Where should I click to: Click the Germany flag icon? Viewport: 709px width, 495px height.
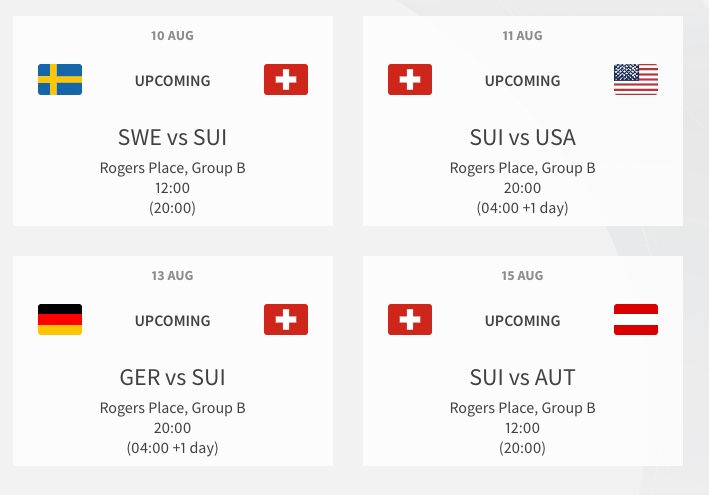pos(60,320)
